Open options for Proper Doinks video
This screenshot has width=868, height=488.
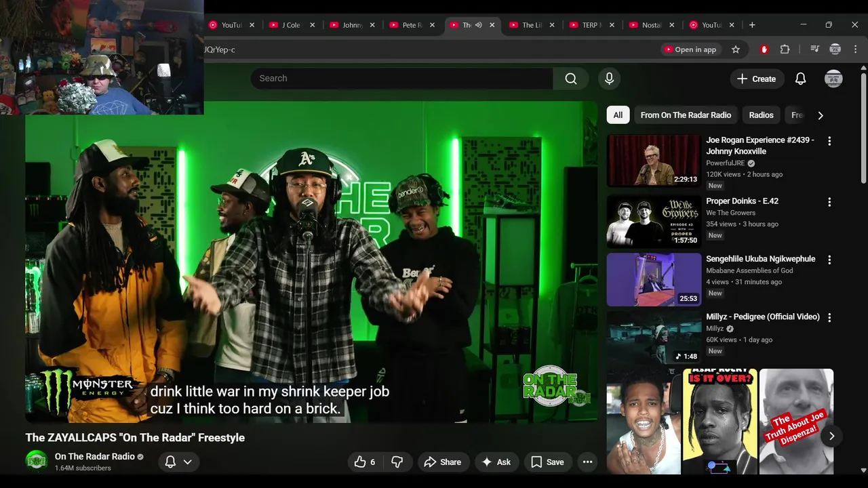(x=829, y=202)
